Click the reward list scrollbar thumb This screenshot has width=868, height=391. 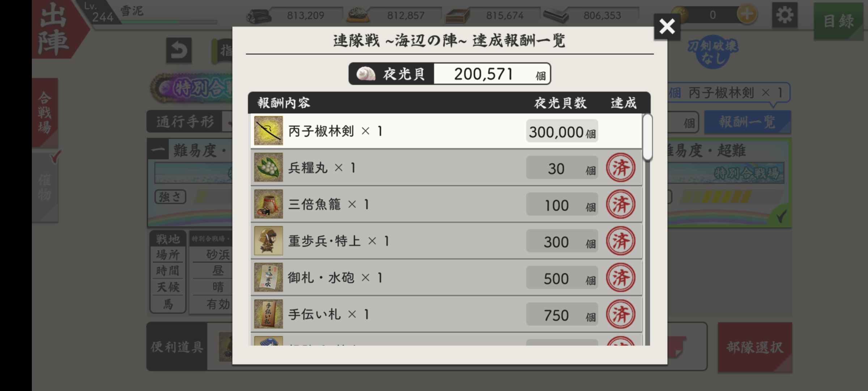647,137
